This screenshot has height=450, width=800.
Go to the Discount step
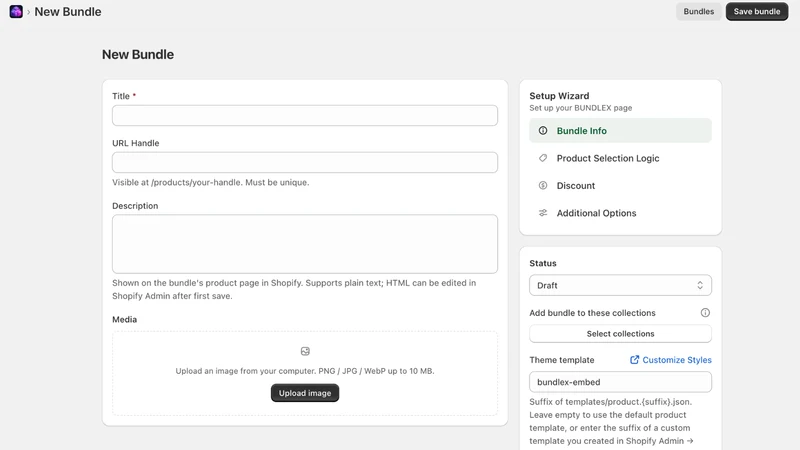620,186
